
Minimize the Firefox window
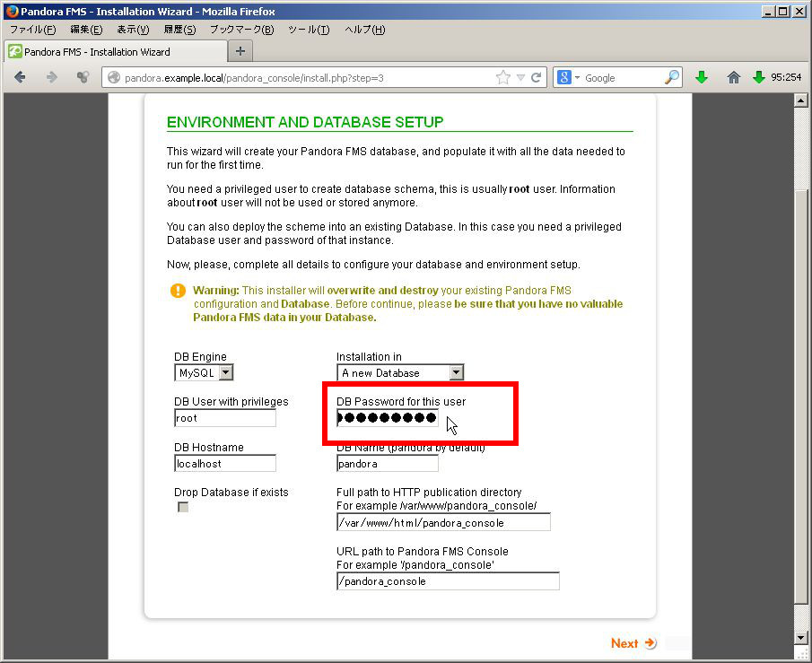[769, 12]
